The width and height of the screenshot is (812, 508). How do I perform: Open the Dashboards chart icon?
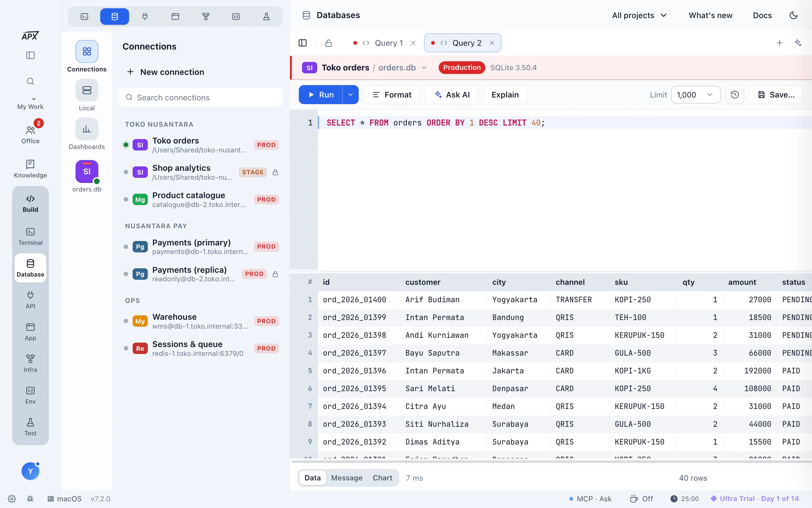pyautogui.click(x=87, y=129)
